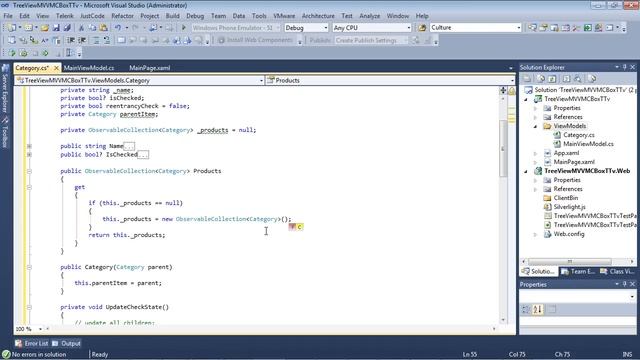Click the Increase Indent icon

(x=82, y=40)
